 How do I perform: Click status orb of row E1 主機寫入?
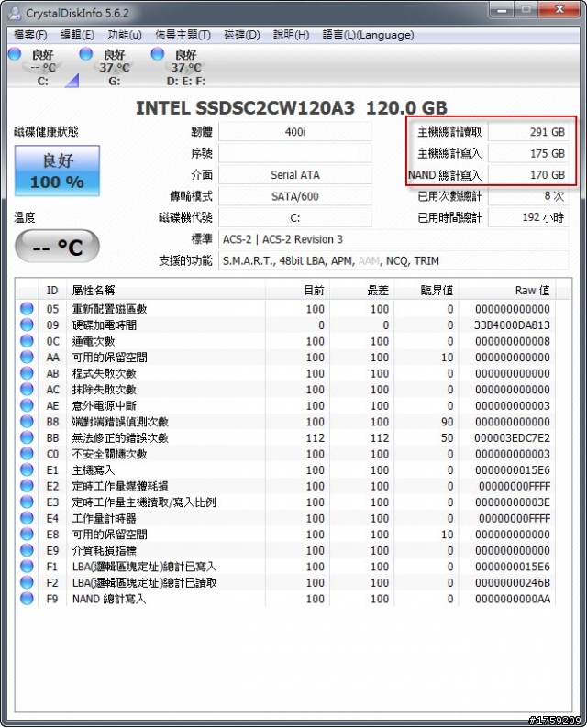pos(27,469)
